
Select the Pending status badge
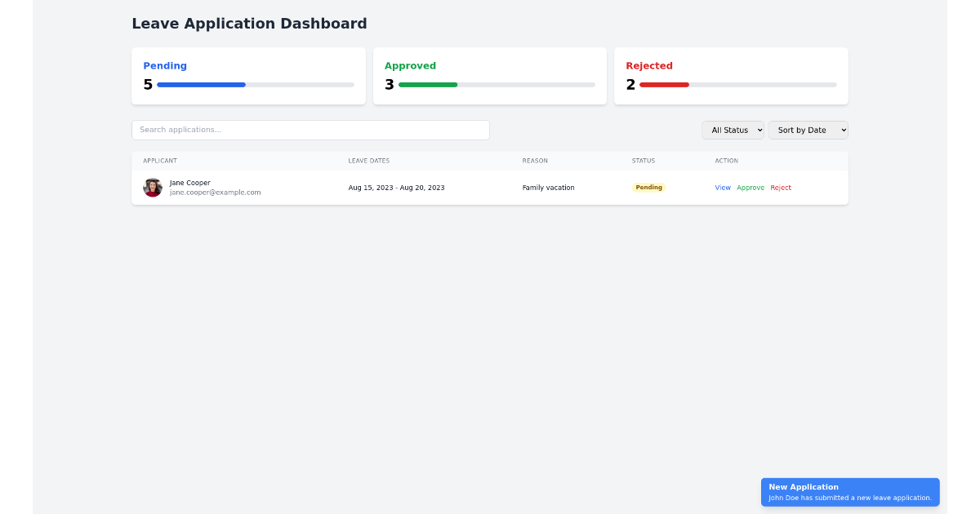click(648, 187)
